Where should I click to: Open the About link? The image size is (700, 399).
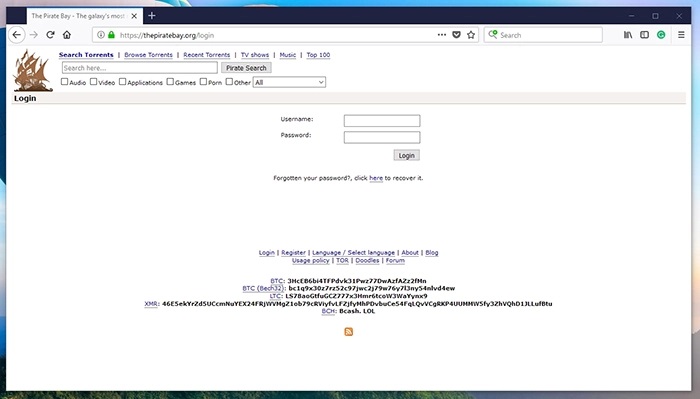click(x=410, y=253)
